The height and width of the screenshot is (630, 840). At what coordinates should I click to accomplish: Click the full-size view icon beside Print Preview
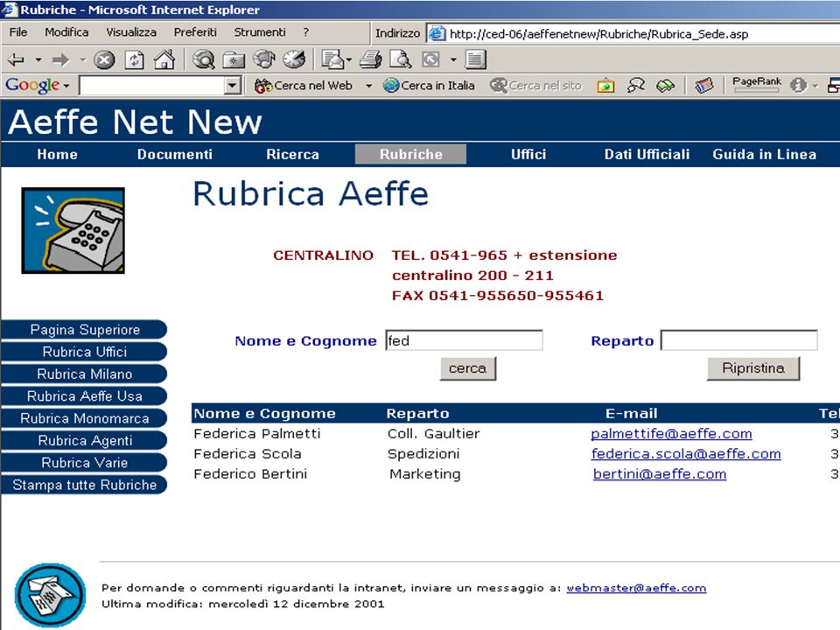430,59
